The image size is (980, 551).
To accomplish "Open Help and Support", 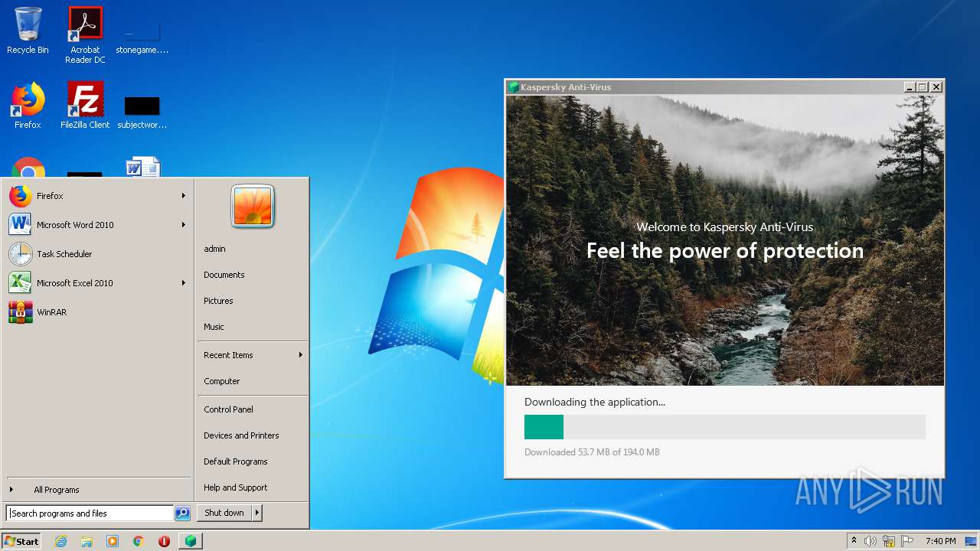I will coord(236,487).
